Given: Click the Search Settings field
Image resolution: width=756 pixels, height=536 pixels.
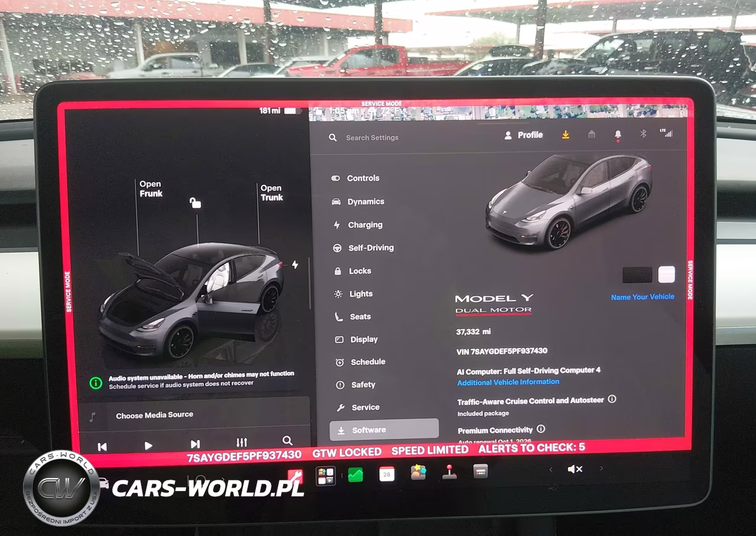Looking at the screenshot, I should [x=372, y=138].
